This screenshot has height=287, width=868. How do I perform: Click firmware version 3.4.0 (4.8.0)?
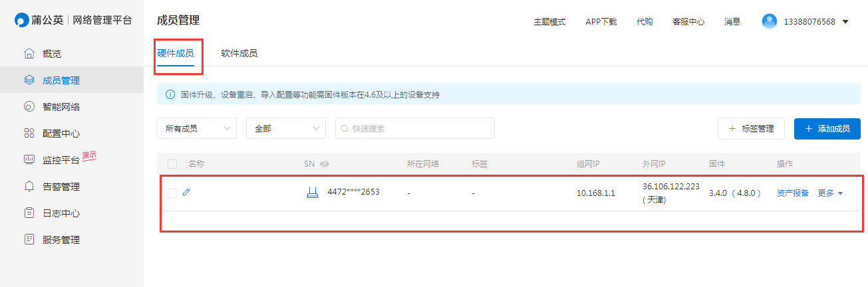pyautogui.click(x=735, y=193)
